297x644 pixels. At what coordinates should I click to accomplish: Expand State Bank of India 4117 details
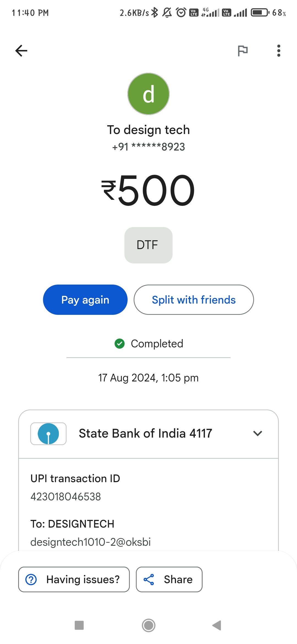pyautogui.click(x=148, y=434)
